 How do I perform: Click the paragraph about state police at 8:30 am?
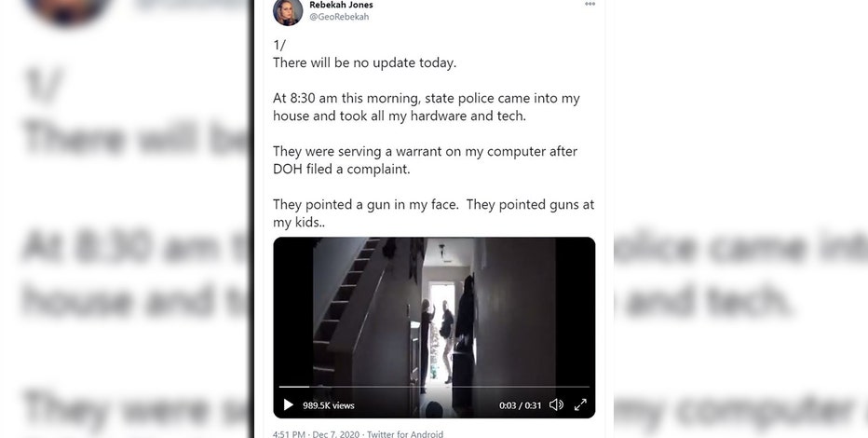(x=427, y=107)
